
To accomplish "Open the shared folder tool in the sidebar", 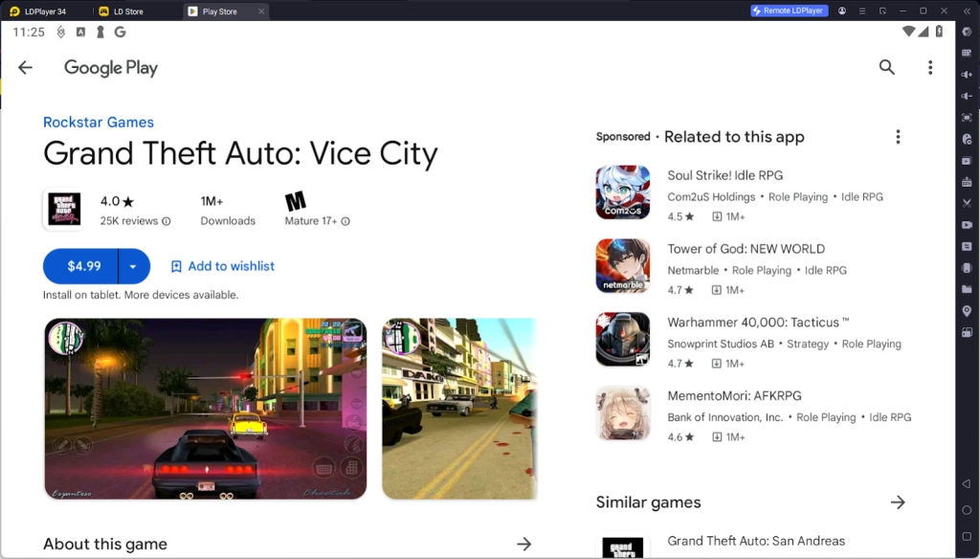I will pyautogui.click(x=966, y=287).
